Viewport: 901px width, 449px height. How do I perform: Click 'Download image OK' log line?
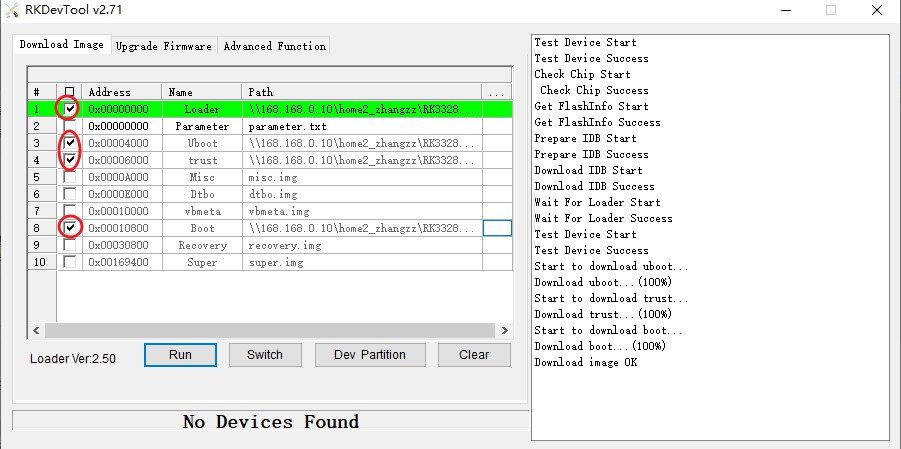coord(586,362)
